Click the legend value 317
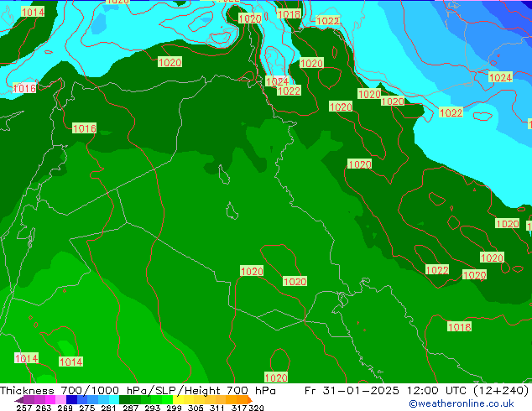532x411 pixels. pos(239,408)
